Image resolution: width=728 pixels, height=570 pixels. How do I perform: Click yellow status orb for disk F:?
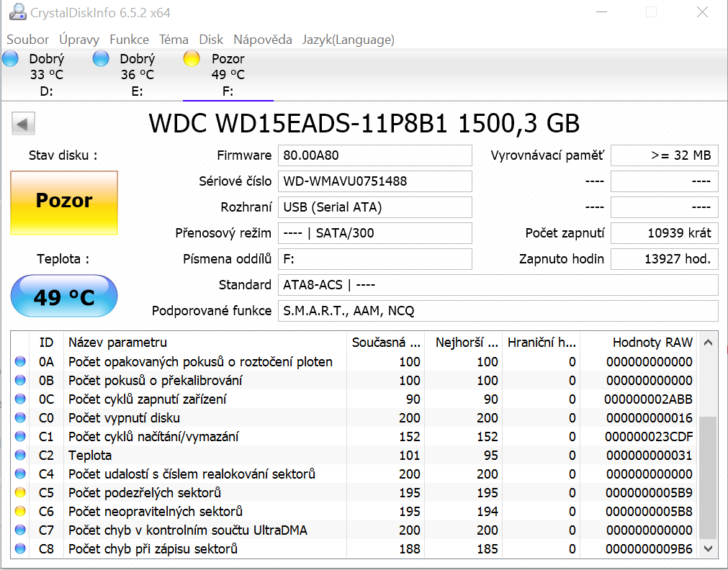(192, 59)
